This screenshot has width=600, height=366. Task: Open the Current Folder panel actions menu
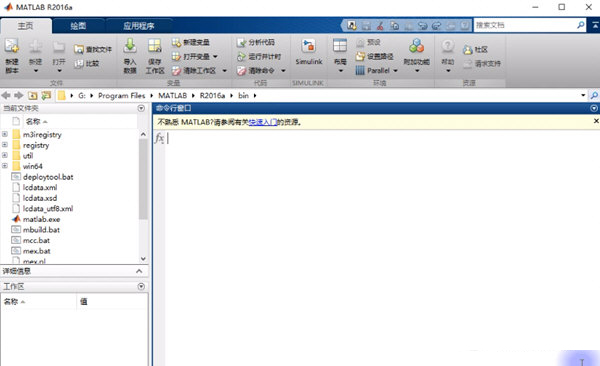point(141,108)
